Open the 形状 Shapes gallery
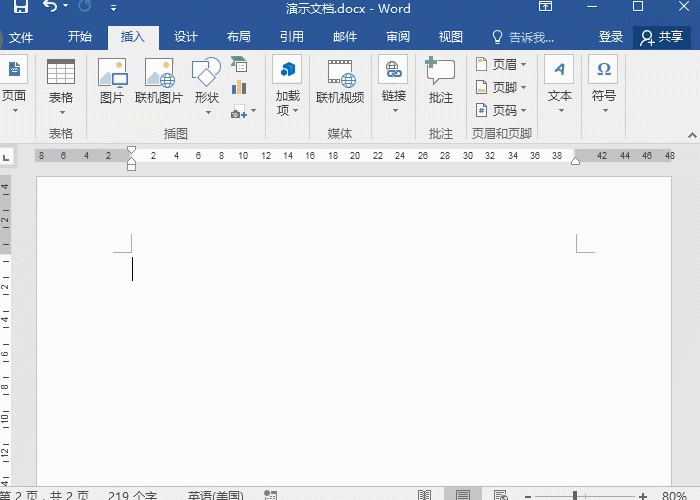700x500 pixels. coord(206,86)
